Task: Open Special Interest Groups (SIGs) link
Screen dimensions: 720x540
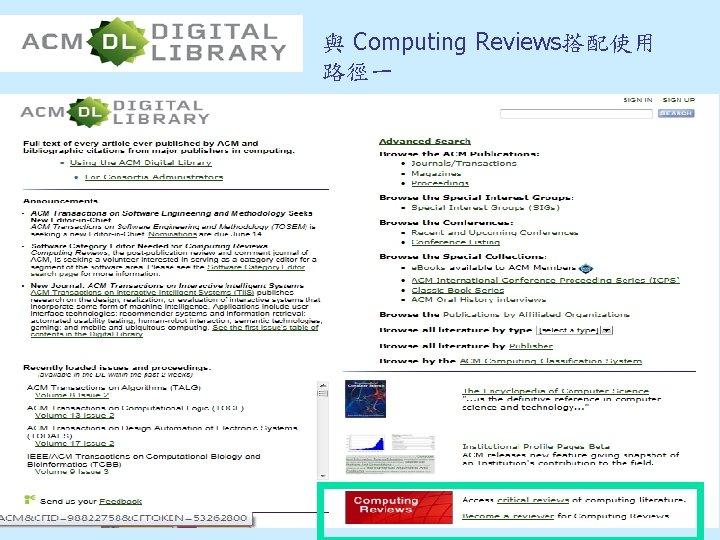Action: tap(485, 208)
